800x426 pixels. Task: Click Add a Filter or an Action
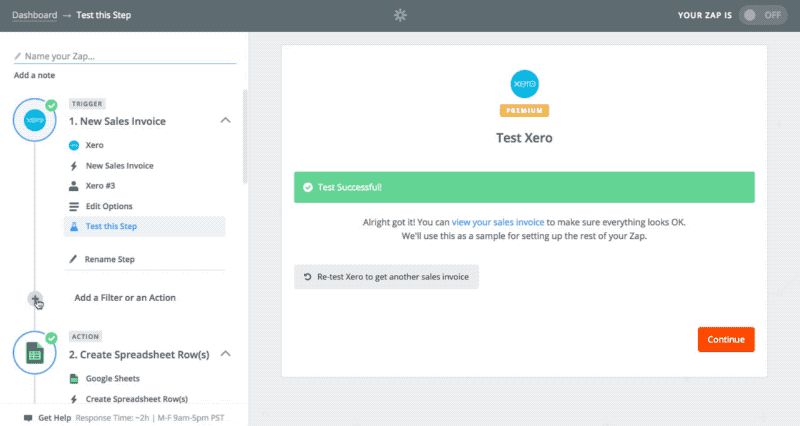(x=125, y=298)
